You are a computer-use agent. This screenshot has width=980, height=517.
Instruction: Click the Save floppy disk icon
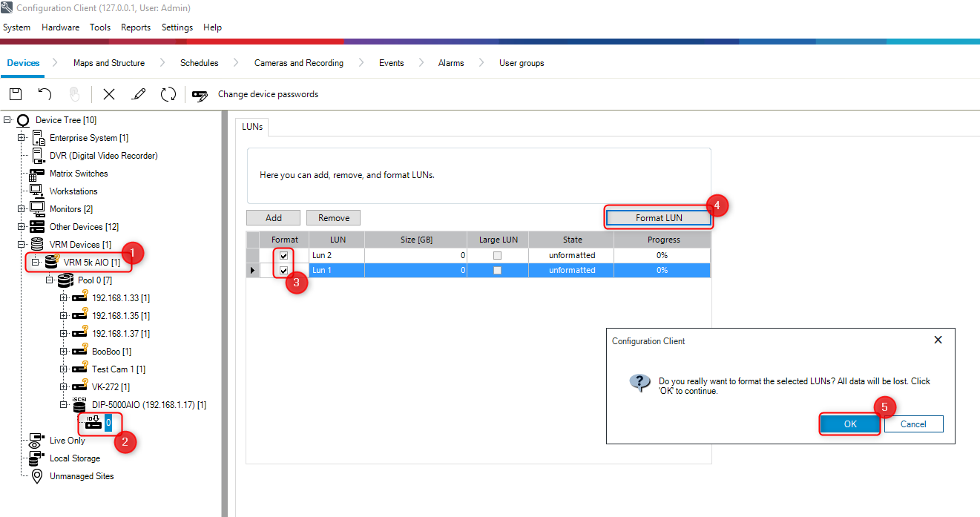[x=15, y=94]
